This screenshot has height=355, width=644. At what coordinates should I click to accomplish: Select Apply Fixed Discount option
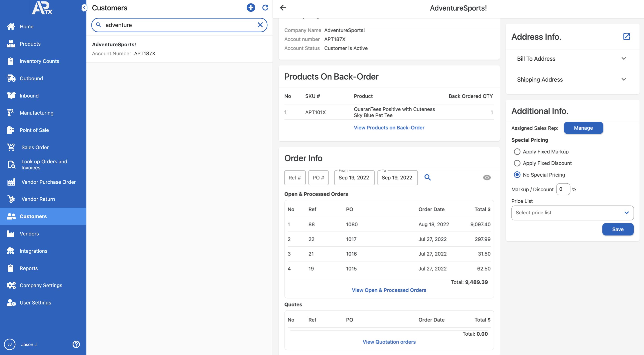pyautogui.click(x=517, y=163)
